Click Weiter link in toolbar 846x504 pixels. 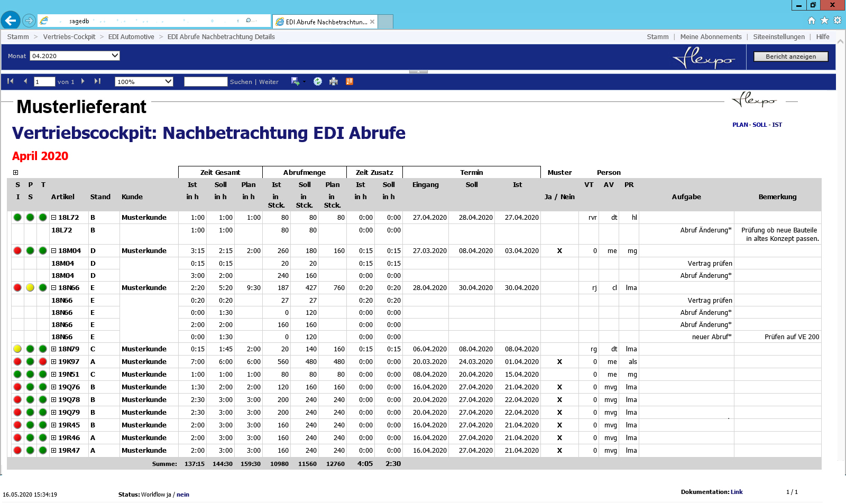pos(269,81)
